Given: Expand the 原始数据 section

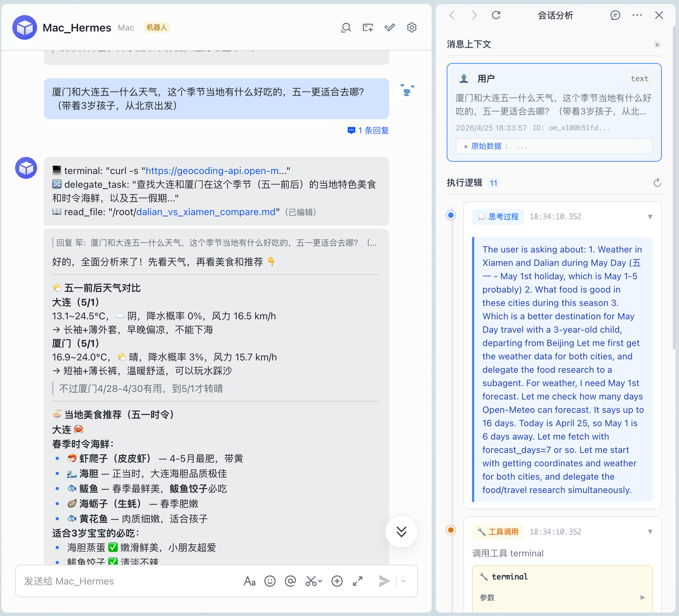Looking at the screenshot, I should coord(486,146).
